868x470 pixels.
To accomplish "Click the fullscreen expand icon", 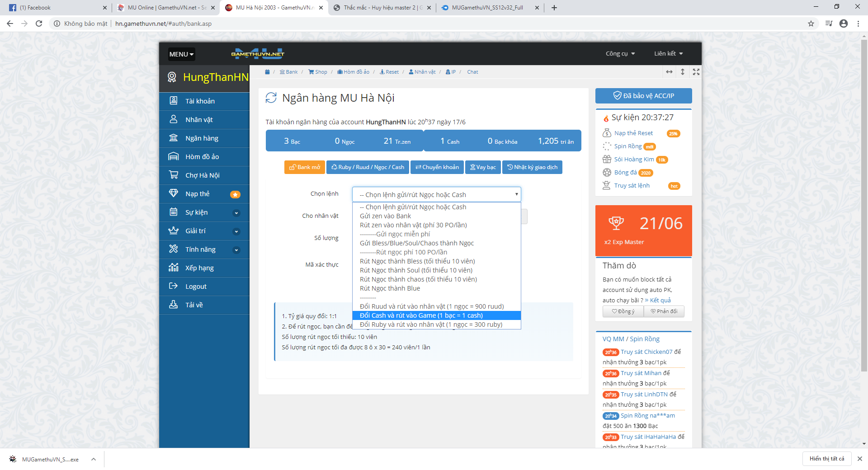I will click(696, 72).
